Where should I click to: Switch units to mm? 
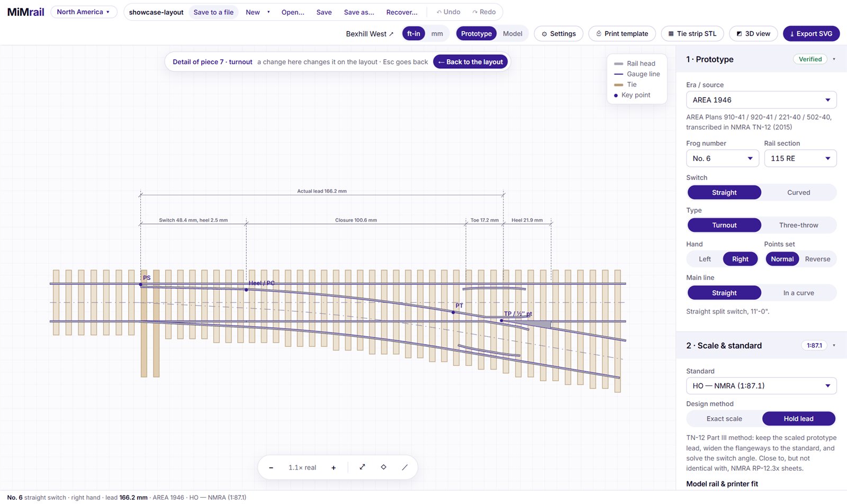tap(437, 33)
